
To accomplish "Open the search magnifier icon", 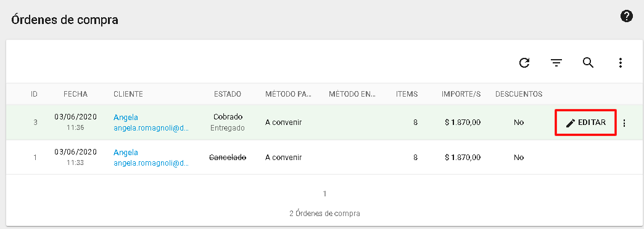I will click(x=588, y=63).
